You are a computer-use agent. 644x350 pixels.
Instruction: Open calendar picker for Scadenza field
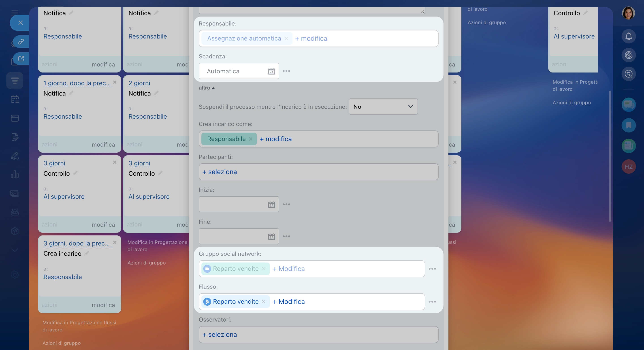[271, 71]
